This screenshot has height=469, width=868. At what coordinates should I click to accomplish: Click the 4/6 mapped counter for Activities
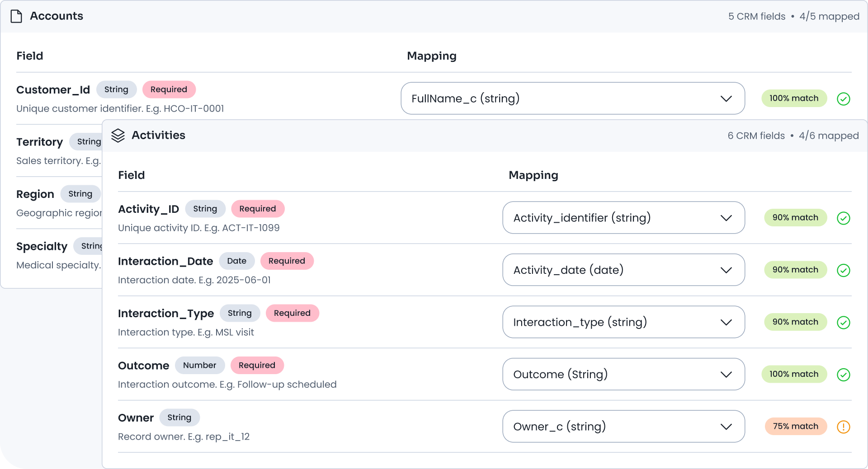click(828, 136)
